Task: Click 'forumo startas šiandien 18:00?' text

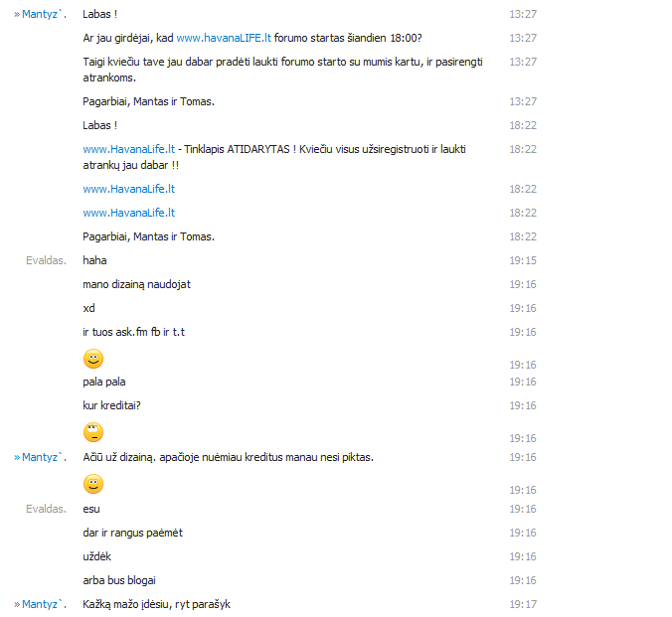Action: pos(348,38)
